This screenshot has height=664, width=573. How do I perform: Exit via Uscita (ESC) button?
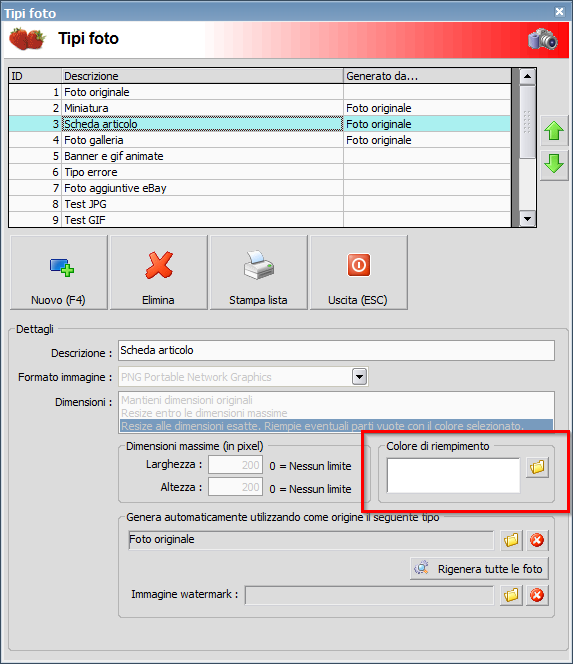tap(358, 272)
